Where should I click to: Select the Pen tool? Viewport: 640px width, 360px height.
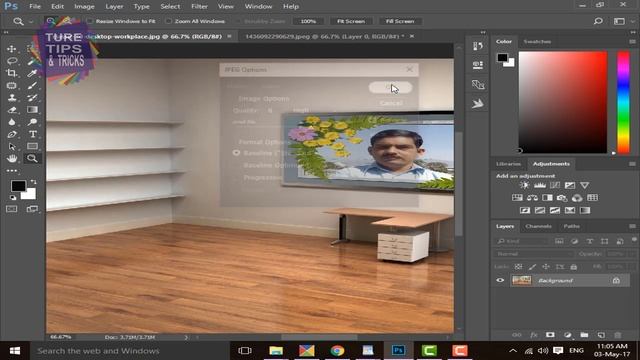(x=11, y=134)
